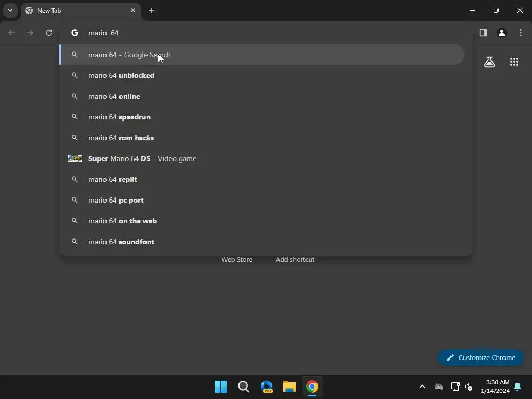Choose 'mario 64 unblocked' suggestion
The width and height of the screenshot is (532, 399).
coord(262,75)
